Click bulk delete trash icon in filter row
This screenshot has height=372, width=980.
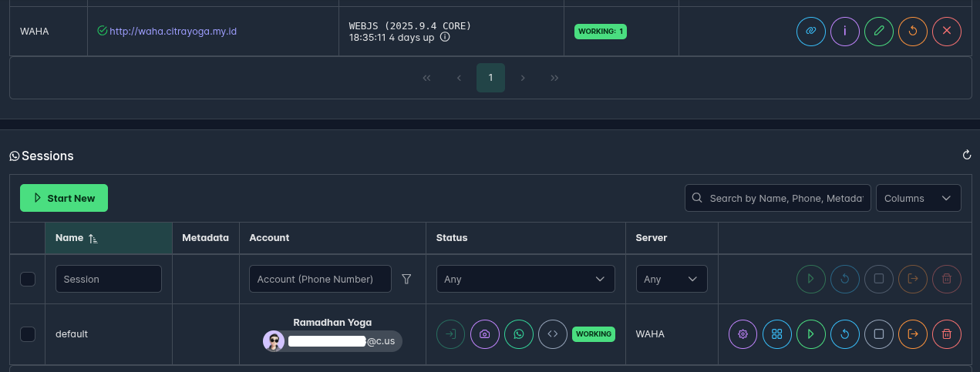coord(947,279)
